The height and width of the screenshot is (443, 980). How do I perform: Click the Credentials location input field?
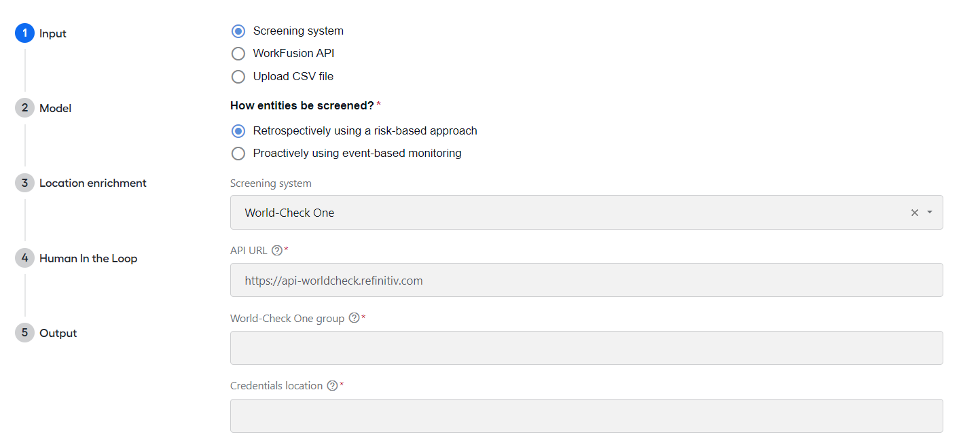[586, 416]
